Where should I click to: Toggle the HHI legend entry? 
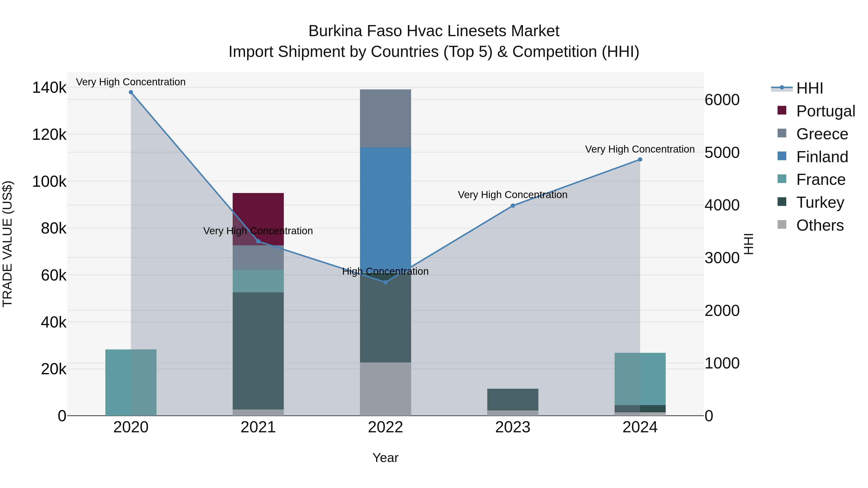797,88
